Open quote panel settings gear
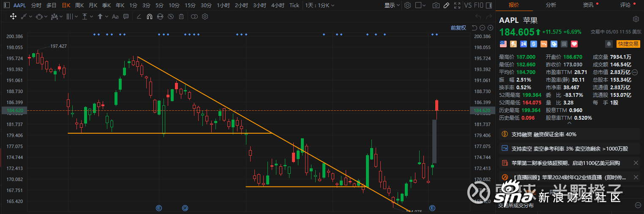The image size is (644, 214). [x=636, y=19]
